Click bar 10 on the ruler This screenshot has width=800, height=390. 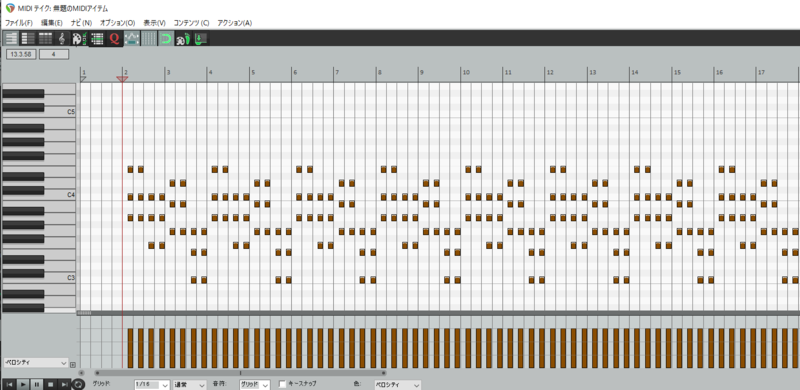point(466,72)
